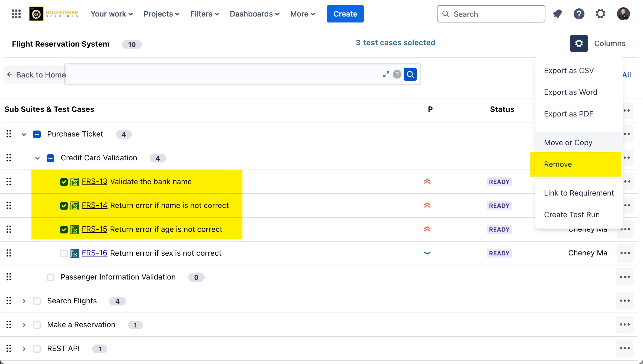Open the Jira settings gear icon
This screenshot has height=364, width=643.
pos(600,14)
